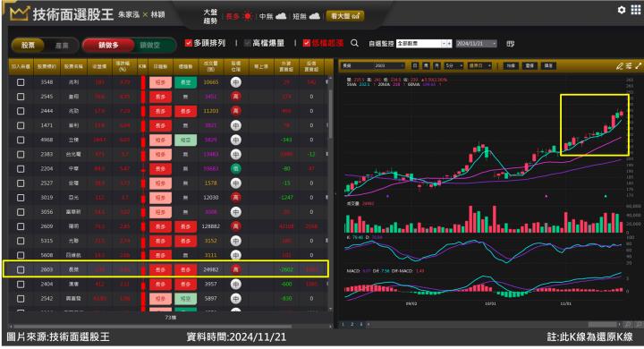The height and width of the screenshot is (349, 644).
Task: Toggle the 高檔爆量 checkbox
Action: [x=247, y=43]
